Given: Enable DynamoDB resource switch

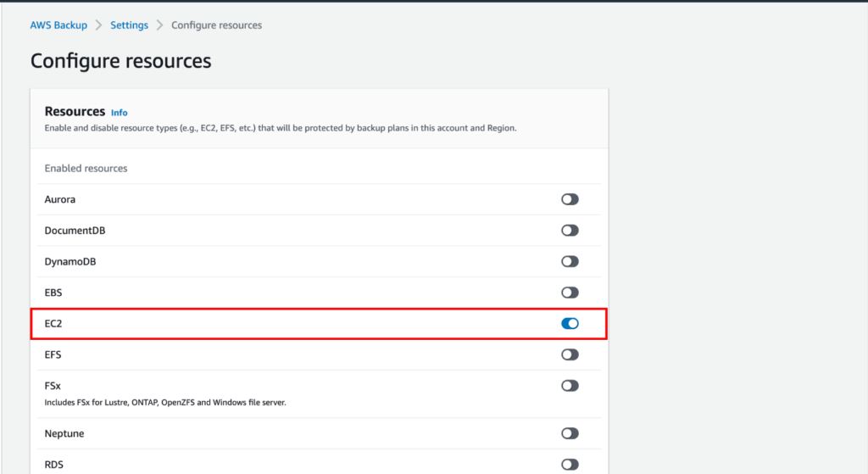Looking at the screenshot, I should tap(570, 261).
